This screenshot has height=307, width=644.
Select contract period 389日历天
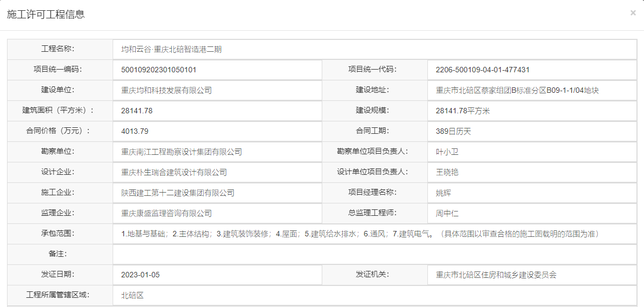pos(454,132)
